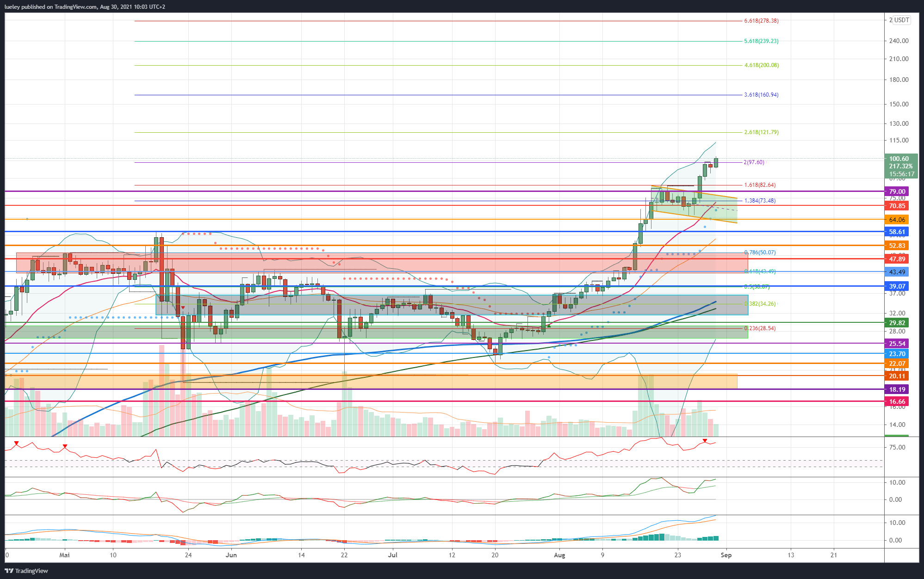Click the TradingView logo watermark link
Screen dimensions: 924x579
pos(26,571)
